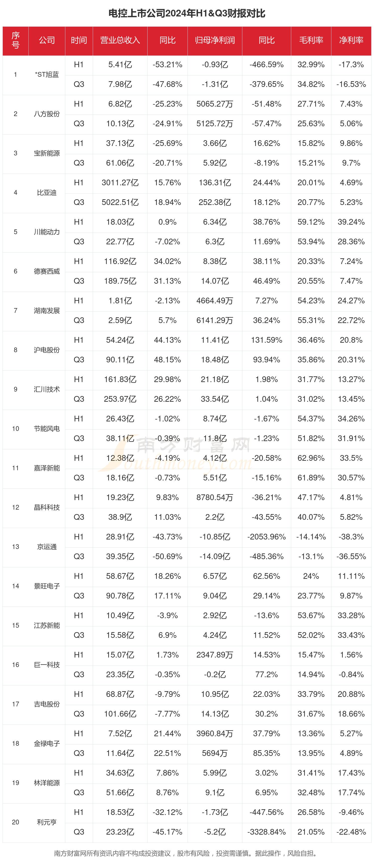Click the 利元亨 company name
The width and height of the screenshot is (374, 868).
click(47, 822)
